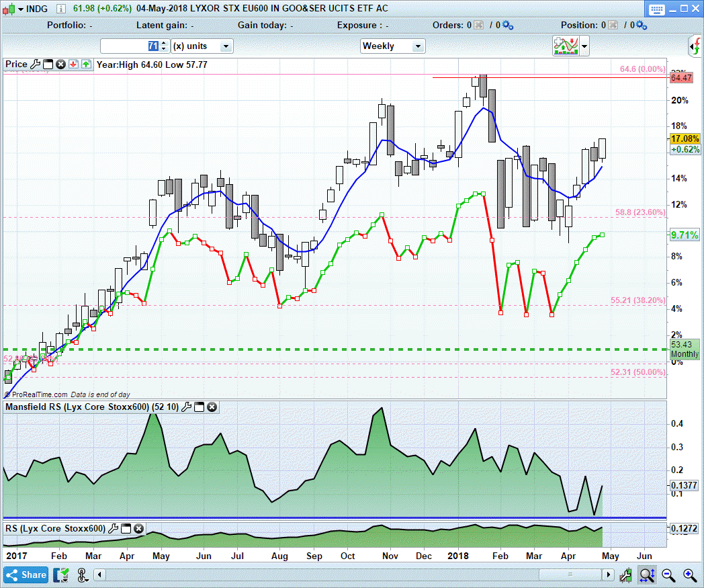This screenshot has width=704, height=588.
Task: Open the cursor mode tool icon
Action: pyautogui.click(x=82, y=575)
